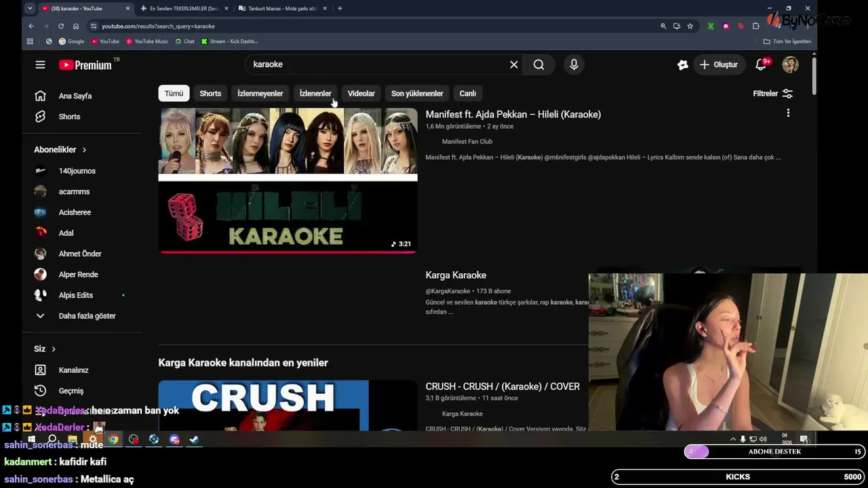Open the Tüm Yer İşaretleri folder
The width and height of the screenshot is (868, 488).
click(x=787, y=41)
